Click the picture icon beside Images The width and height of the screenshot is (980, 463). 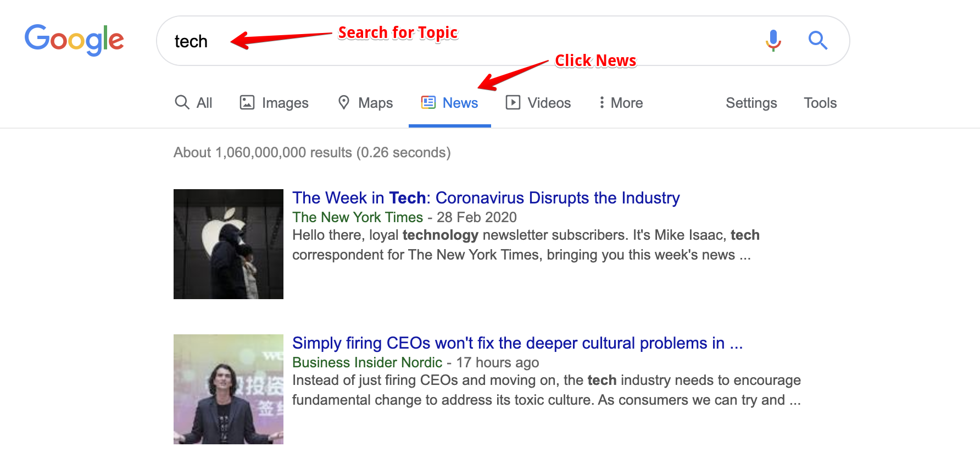(x=247, y=102)
